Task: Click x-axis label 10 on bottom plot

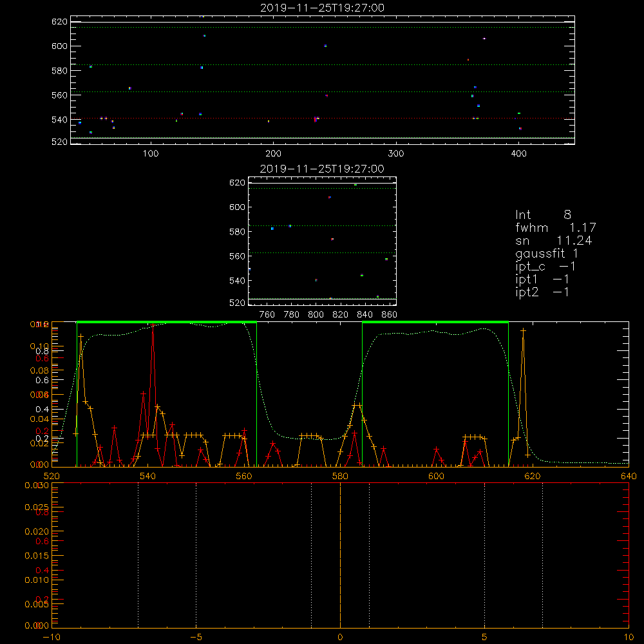Action: point(629,638)
